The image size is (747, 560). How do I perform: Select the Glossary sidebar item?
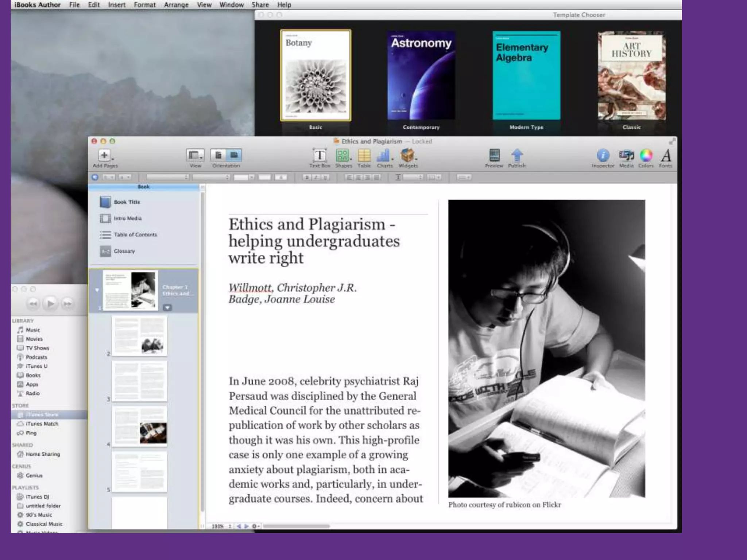[124, 251]
